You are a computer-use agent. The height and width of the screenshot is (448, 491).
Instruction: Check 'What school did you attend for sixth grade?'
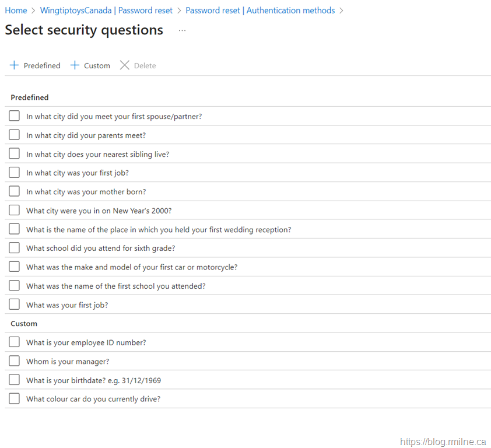point(15,248)
